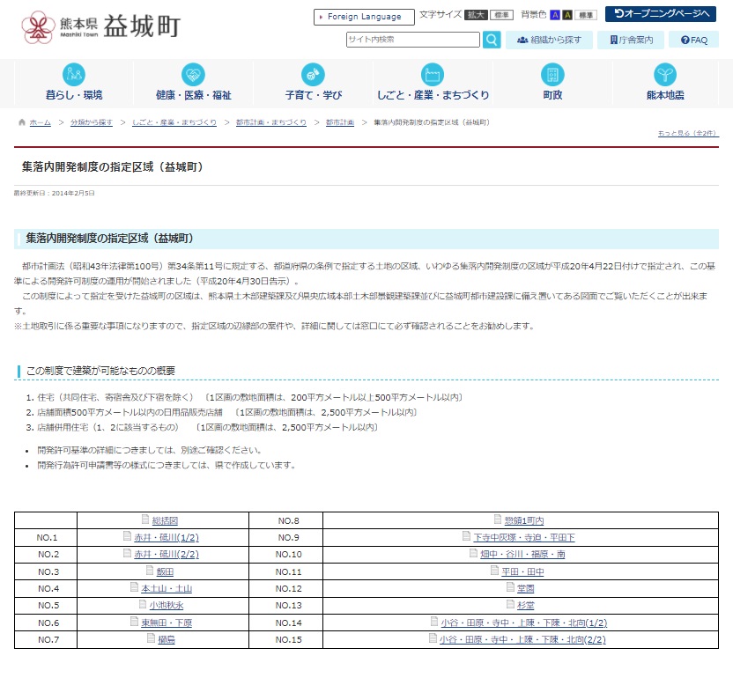
Task: Click 組織から探す button
Action: (x=549, y=40)
